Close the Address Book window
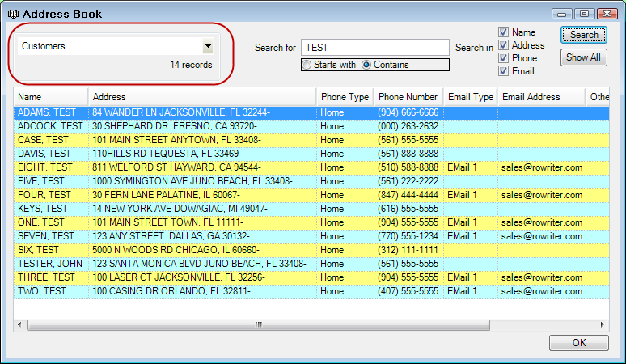The image size is (626, 364). click(603, 14)
